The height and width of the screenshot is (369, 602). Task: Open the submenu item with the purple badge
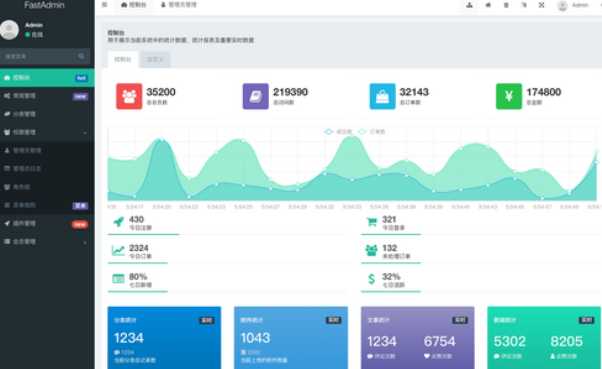(47, 205)
